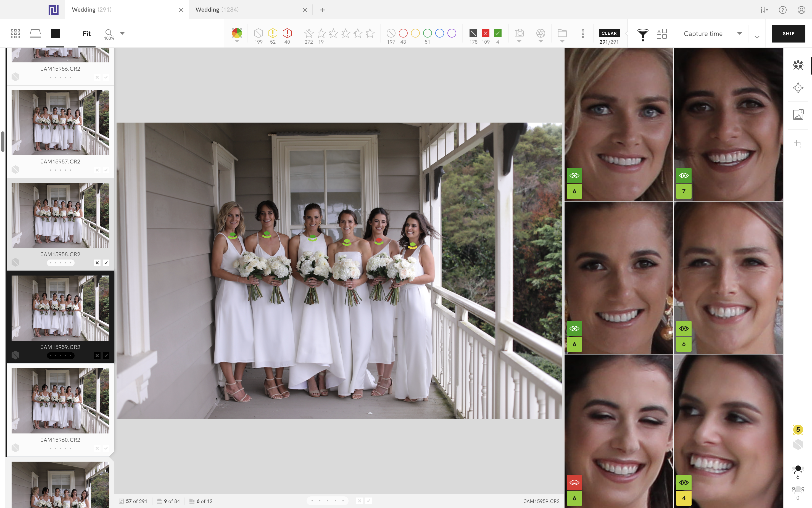Close the Wedding (291) tab
The image size is (812, 508).
[181, 10]
